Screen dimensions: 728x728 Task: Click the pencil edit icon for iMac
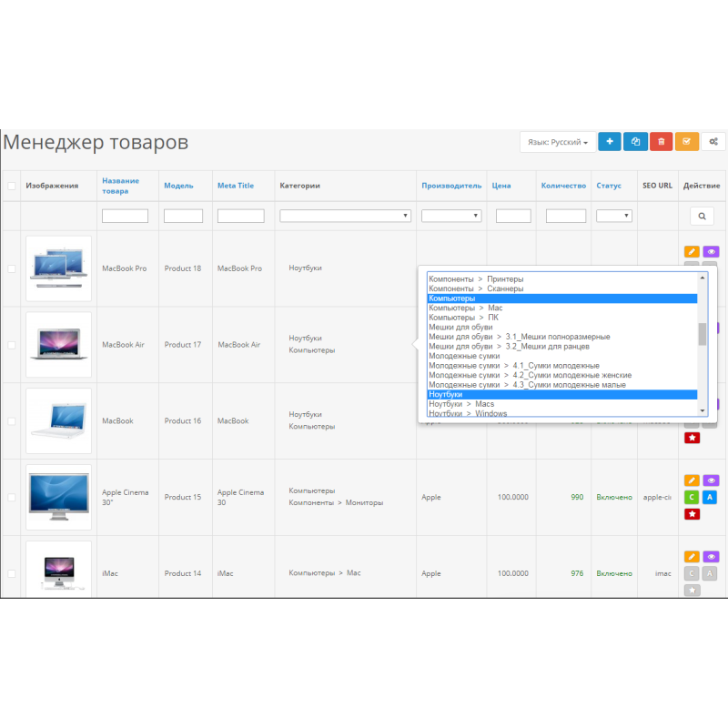tap(692, 557)
